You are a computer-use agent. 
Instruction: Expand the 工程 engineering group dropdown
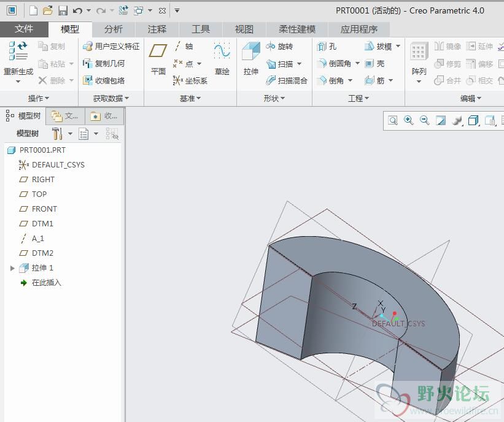[359, 98]
